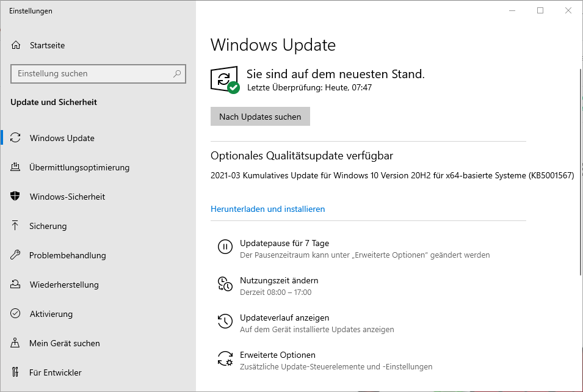The image size is (583, 392).
Task: Open Nutzungszeit ändern option
Action: (278, 280)
